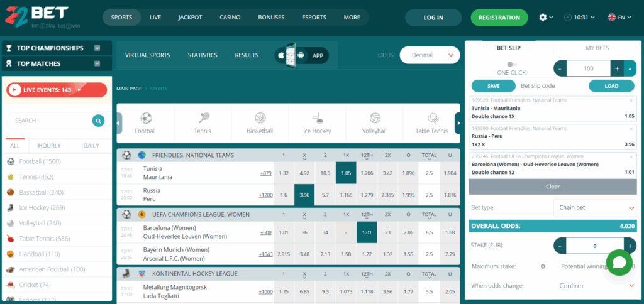The image size is (644, 304).
Task: Click the search magnifier button
Action: (x=98, y=121)
